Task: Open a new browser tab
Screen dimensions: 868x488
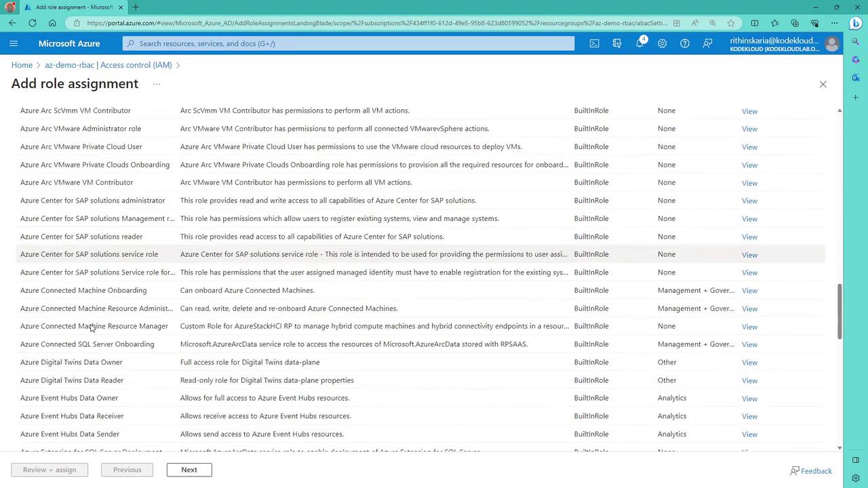Action: [136, 7]
